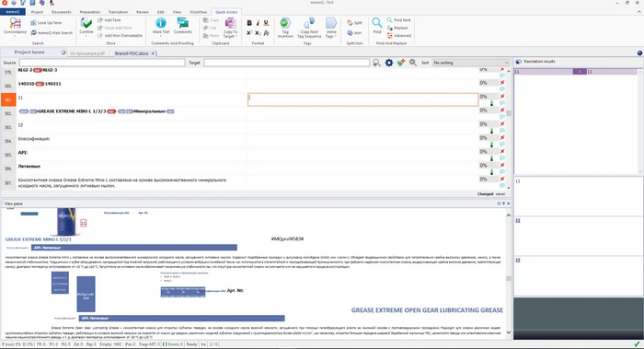Open the Comments tool
Image resolution: width=644 pixels, height=349 pixels.
183,26
